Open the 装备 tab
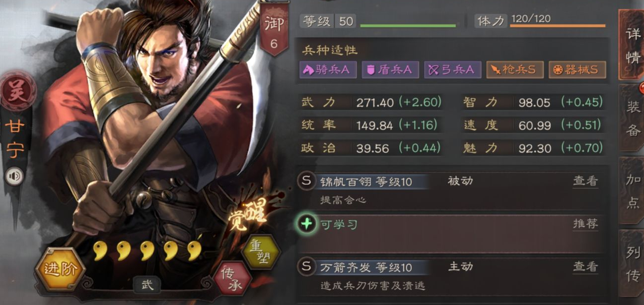This screenshot has width=644, height=305. coord(633,118)
